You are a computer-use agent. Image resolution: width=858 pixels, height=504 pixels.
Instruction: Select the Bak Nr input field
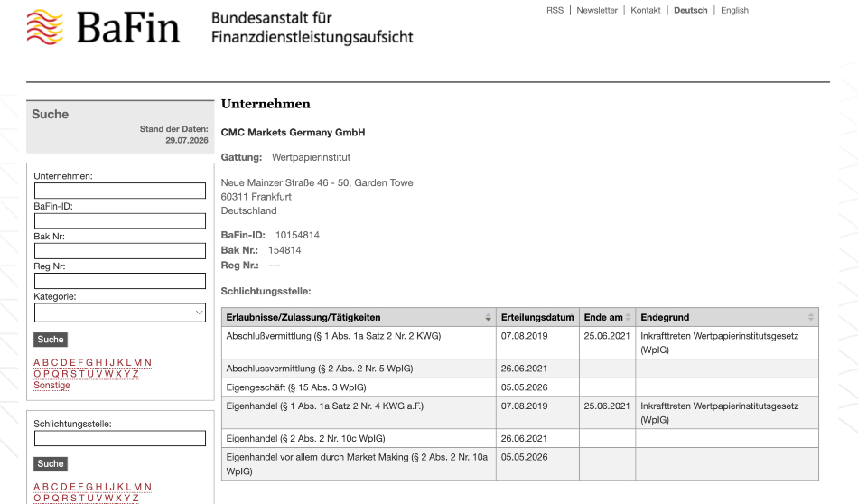pyautogui.click(x=120, y=250)
